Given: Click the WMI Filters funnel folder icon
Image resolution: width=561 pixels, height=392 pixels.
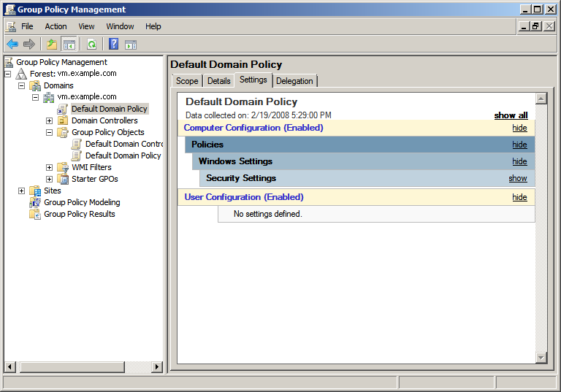Looking at the screenshot, I should [x=63, y=167].
